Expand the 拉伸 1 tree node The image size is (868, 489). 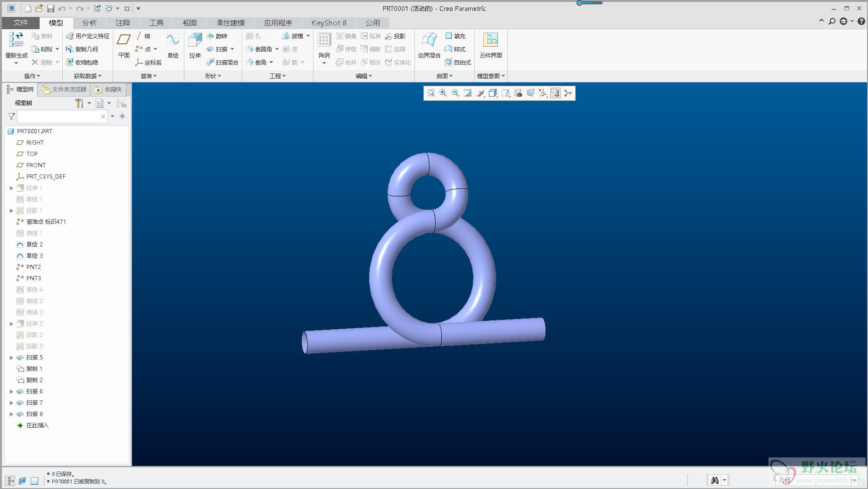coord(11,188)
